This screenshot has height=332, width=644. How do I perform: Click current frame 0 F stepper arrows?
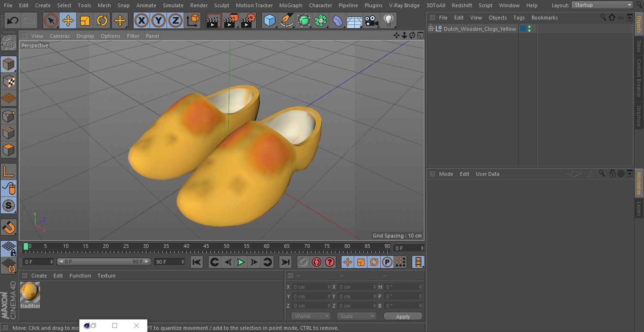(422, 248)
